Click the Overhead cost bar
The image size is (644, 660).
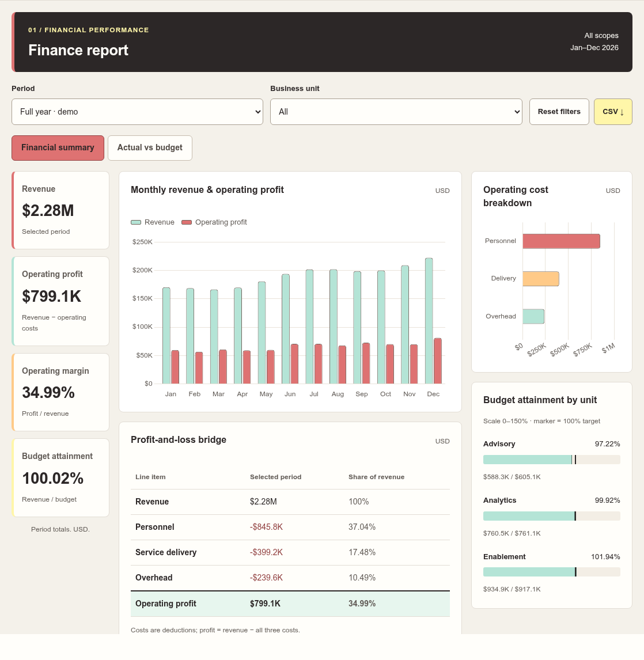[533, 317]
